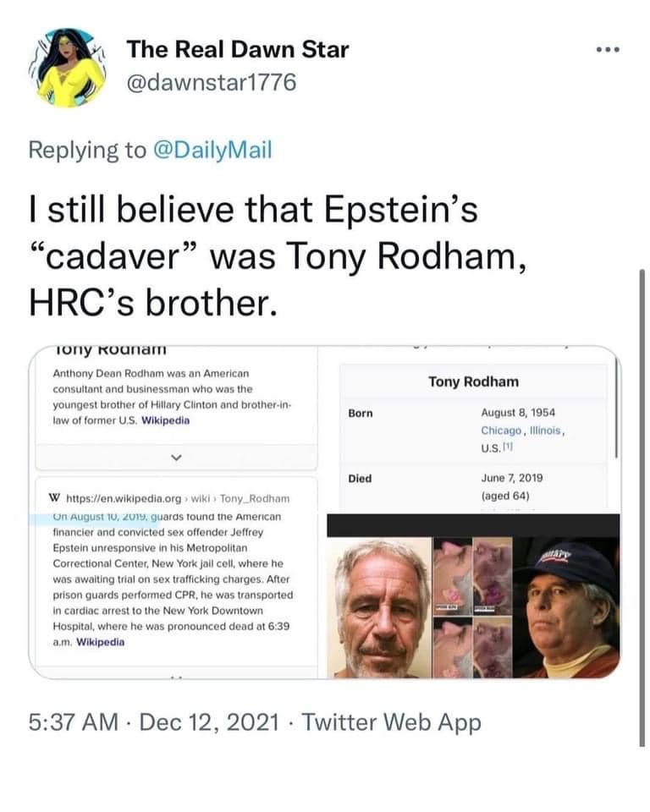Viewport: 650px width, 812px height.
Task: Open Wikipedia link after "former U.S." text
Action: click(164, 420)
